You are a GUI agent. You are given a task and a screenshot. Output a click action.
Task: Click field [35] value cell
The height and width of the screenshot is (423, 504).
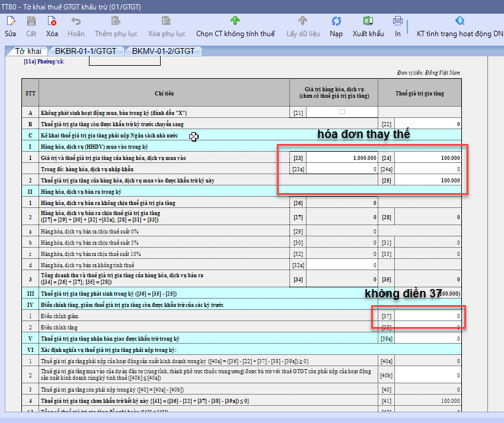coord(428,280)
